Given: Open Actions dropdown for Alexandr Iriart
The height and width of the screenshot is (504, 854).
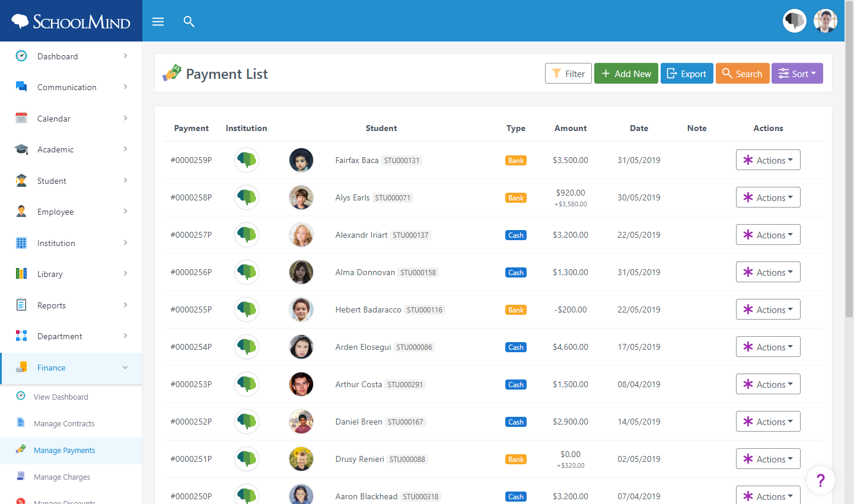Looking at the screenshot, I should tap(768, 235).
